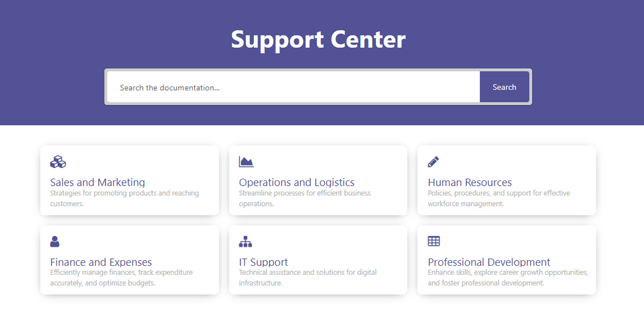Click the Support Center heading

point(318,40)
